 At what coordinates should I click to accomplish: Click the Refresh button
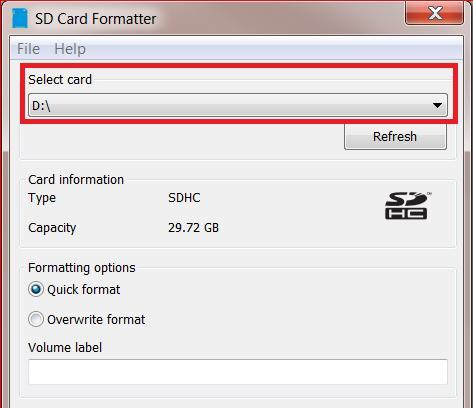click(395, 137)
